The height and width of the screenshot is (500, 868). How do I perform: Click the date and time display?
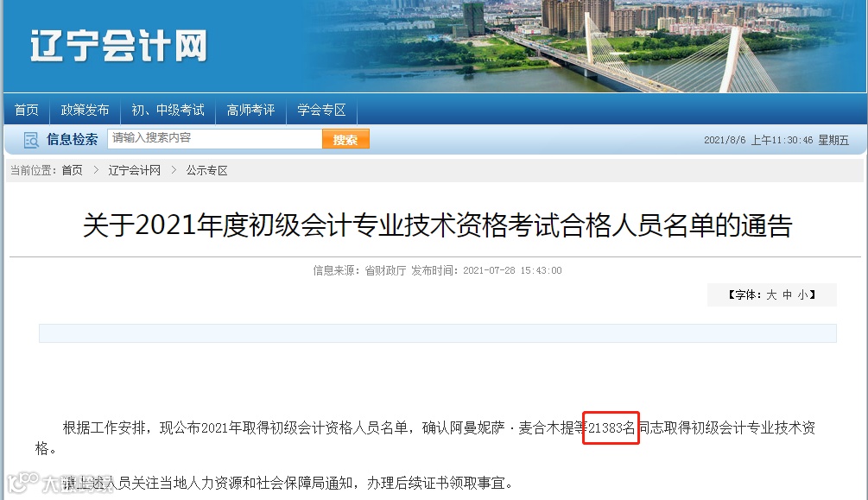(776, 140)
